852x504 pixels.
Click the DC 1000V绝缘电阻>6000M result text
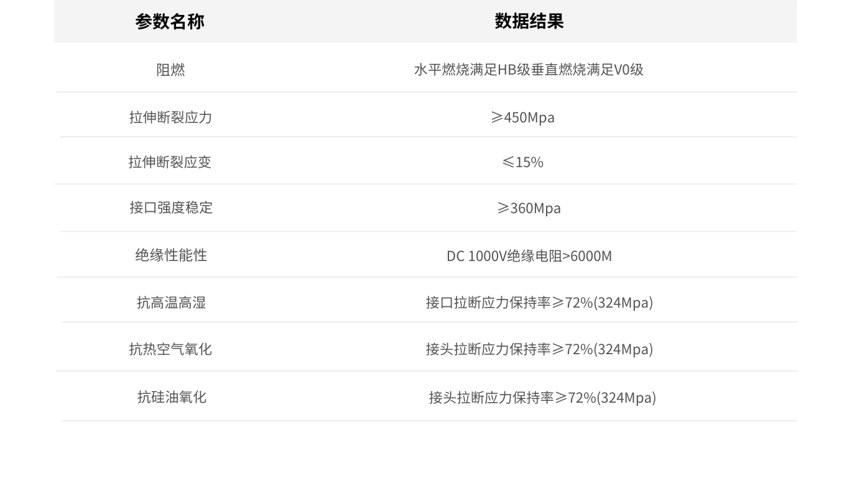pos(529,256)
